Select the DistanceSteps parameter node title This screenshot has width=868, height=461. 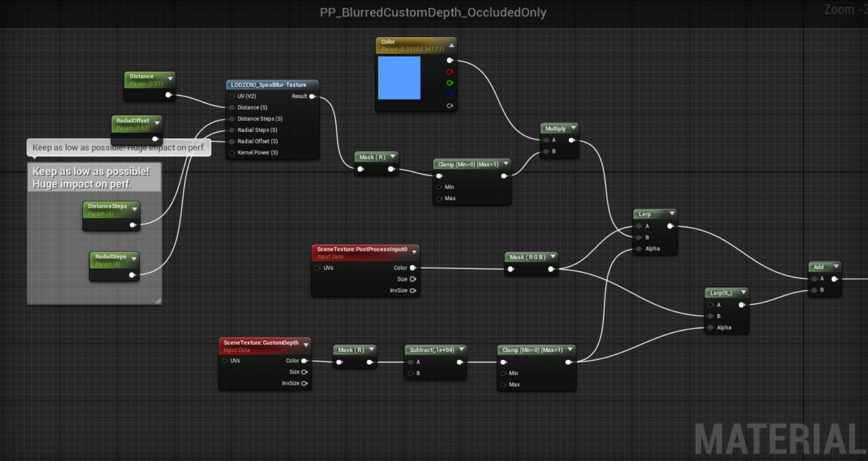[x=107, y=207]
